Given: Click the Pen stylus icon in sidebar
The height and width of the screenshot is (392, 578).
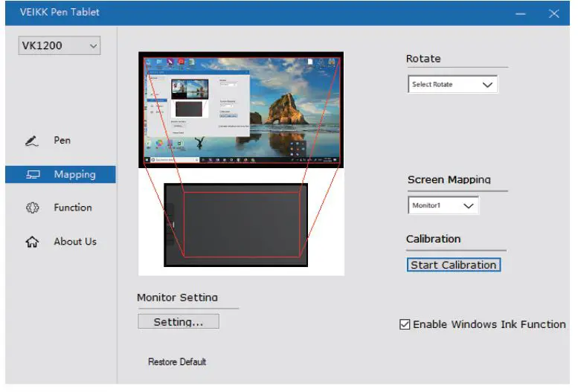Looking at the screenshot, I should pyautogui.click(x=32, y=141).
